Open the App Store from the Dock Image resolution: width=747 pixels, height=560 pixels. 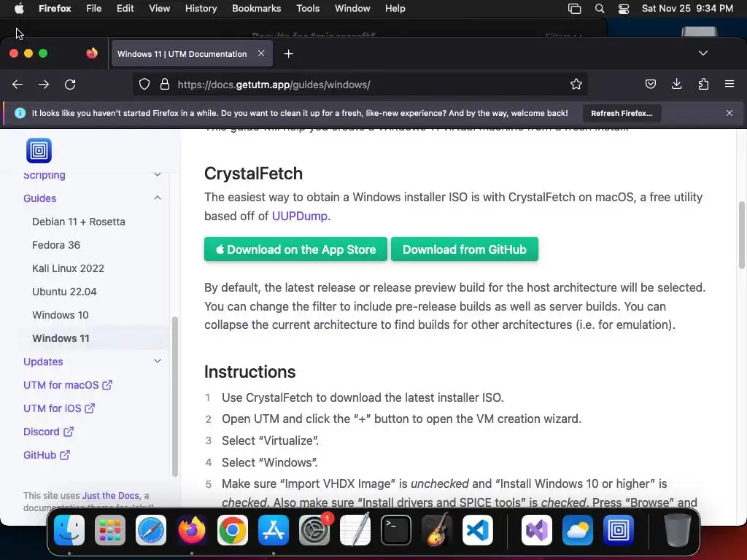pos(274,530)
